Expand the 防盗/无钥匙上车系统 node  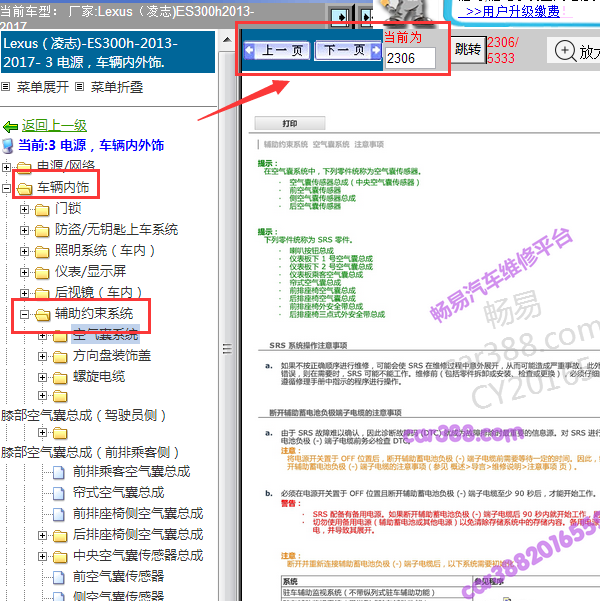pyautogui.click(x=24, y=230)
